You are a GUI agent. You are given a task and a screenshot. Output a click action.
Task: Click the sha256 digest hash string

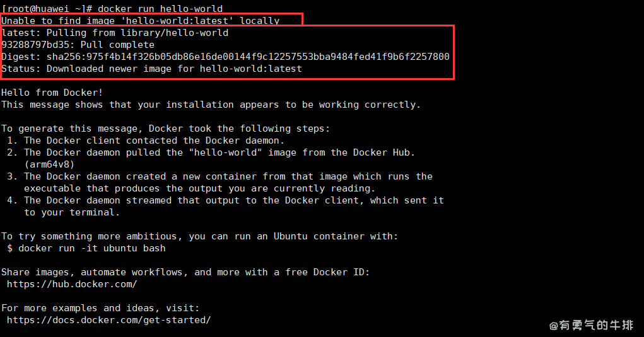coord(248,57)
